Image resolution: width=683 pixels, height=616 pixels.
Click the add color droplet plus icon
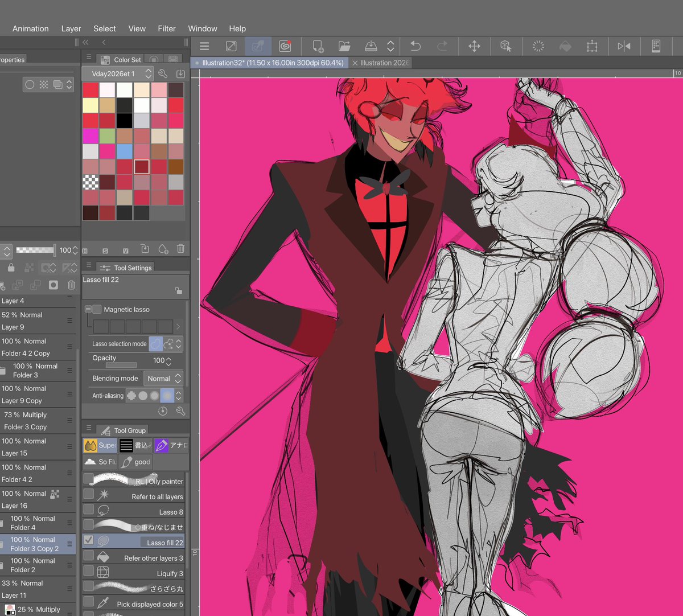pos(163,249)
